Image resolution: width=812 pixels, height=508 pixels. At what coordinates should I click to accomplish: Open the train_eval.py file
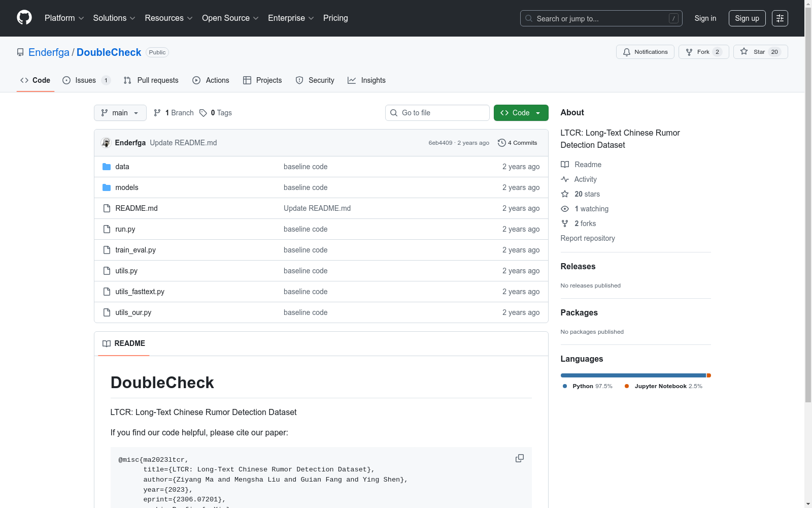click(x=136, y=250)
